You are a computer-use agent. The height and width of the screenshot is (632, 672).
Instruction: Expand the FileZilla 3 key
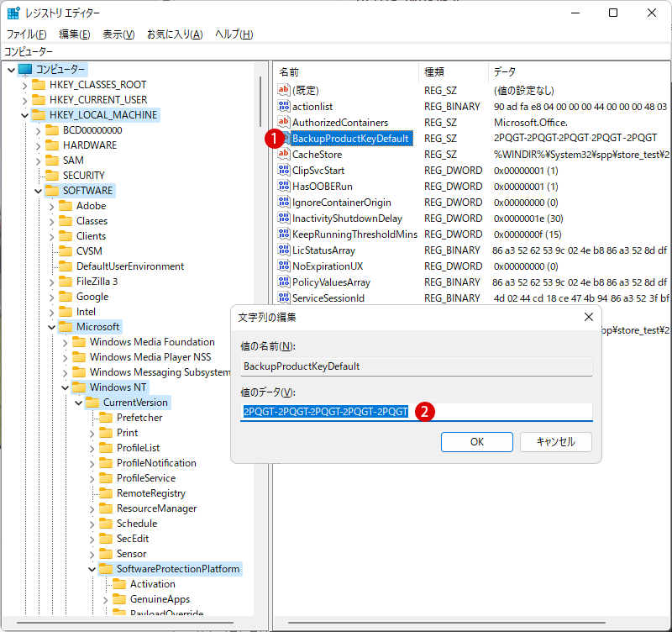52,282
